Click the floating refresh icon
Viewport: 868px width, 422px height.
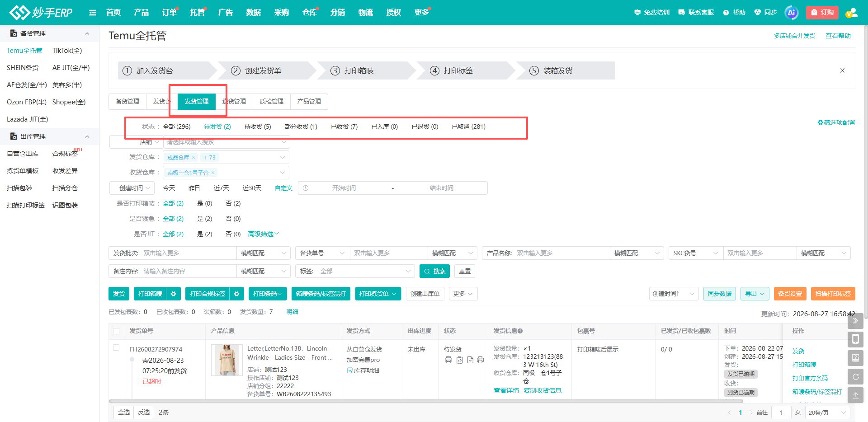pyautogui.click(x=855, y=376)
